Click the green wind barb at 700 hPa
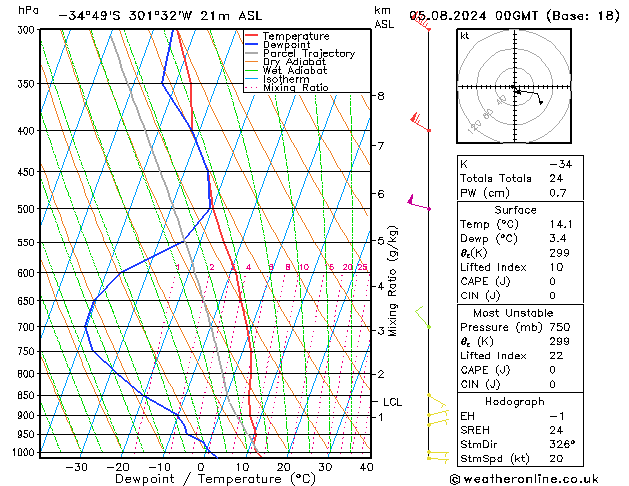629x486 pixels. click(423, 318)
